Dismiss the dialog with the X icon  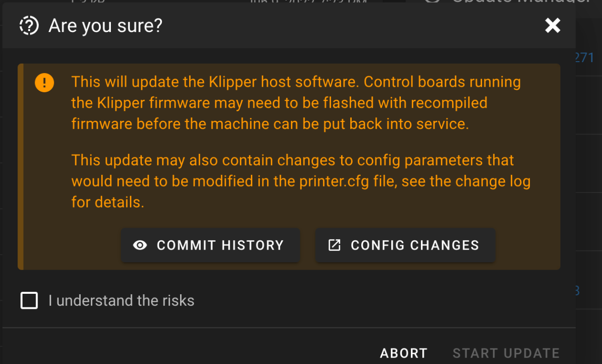pyautogui.click(x=552, y=26)
